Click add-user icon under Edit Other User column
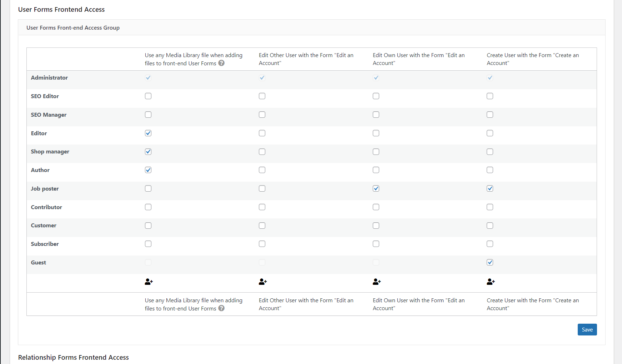 coord(263,282)
